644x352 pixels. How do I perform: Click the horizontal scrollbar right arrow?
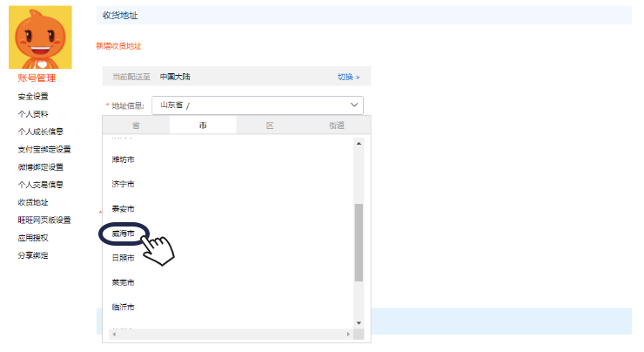349,334
